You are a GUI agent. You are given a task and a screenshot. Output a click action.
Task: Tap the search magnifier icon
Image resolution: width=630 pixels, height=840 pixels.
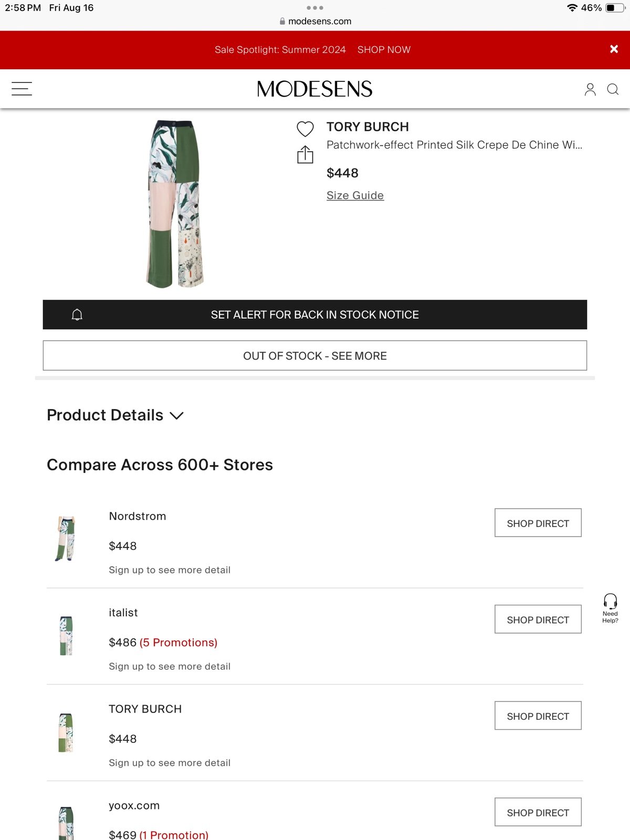click(x=613, y=89)
